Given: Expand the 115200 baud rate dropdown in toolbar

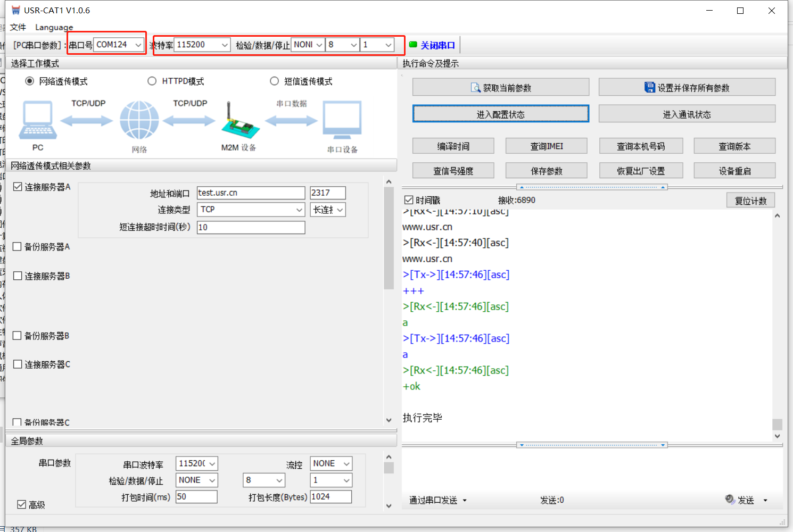Looking at the screenshot, I should tap(225, 45).
